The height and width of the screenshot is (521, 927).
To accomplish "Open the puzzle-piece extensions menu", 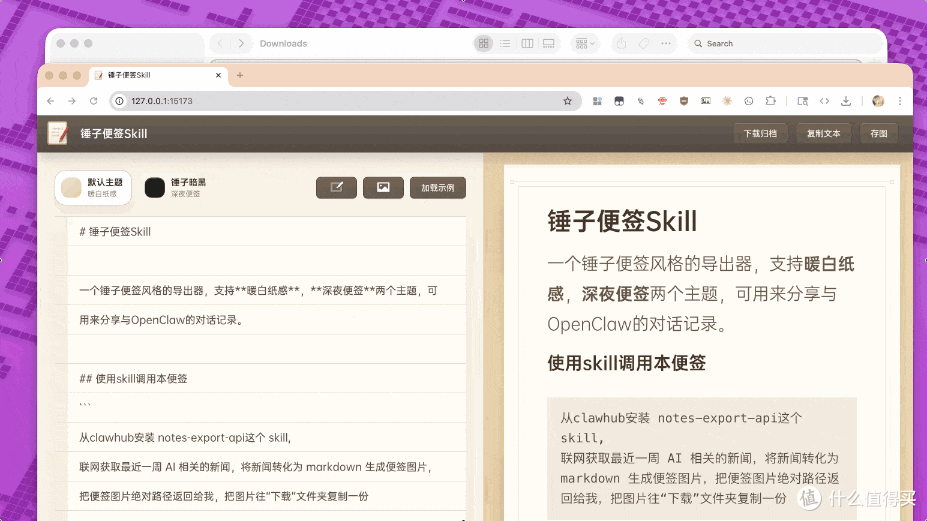I will (770, 101).
